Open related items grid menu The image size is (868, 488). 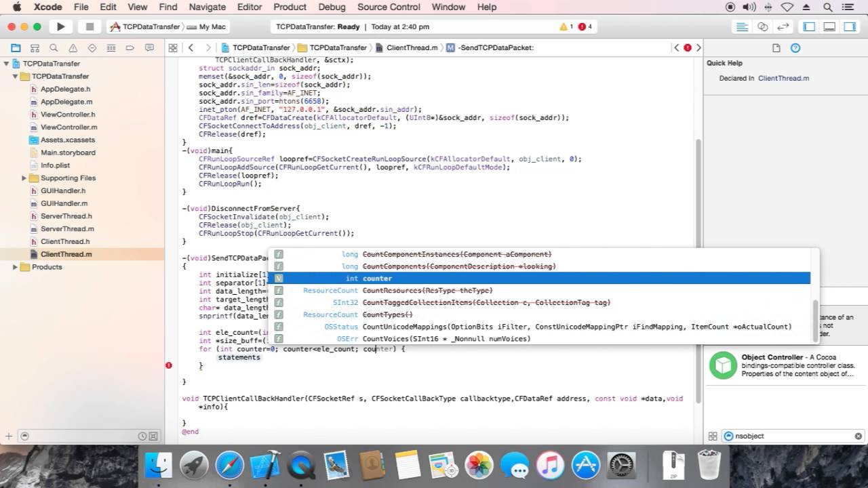coord(173,47)
